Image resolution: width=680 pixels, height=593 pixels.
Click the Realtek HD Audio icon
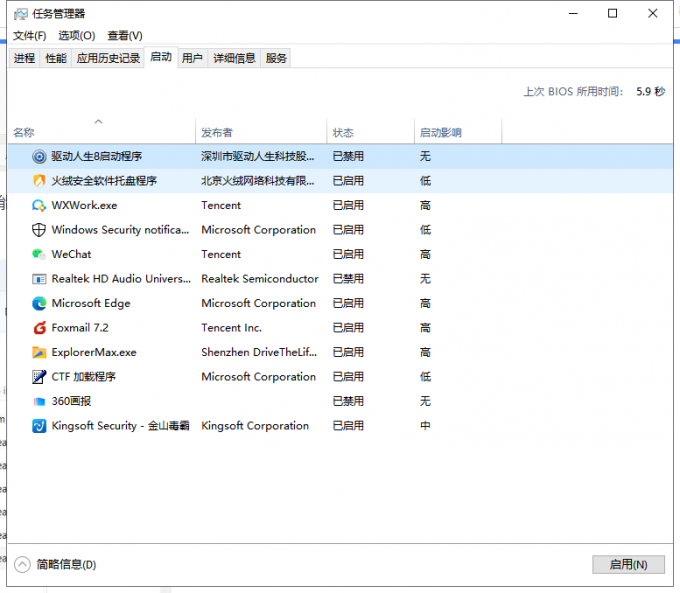coord(39,279)
